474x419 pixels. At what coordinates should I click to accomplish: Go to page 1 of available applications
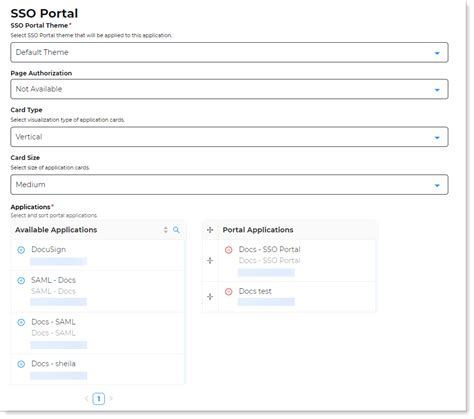99,399
